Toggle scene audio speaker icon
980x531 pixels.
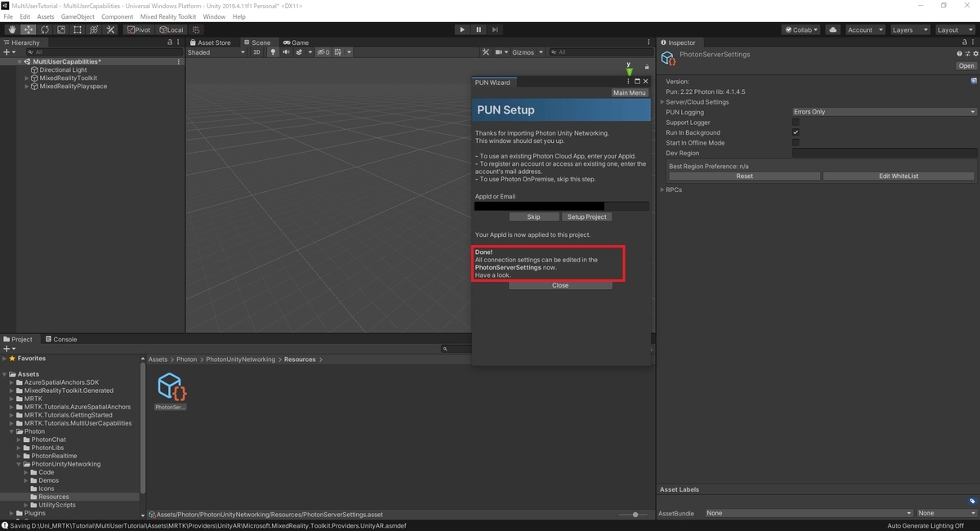pos(286,52)
